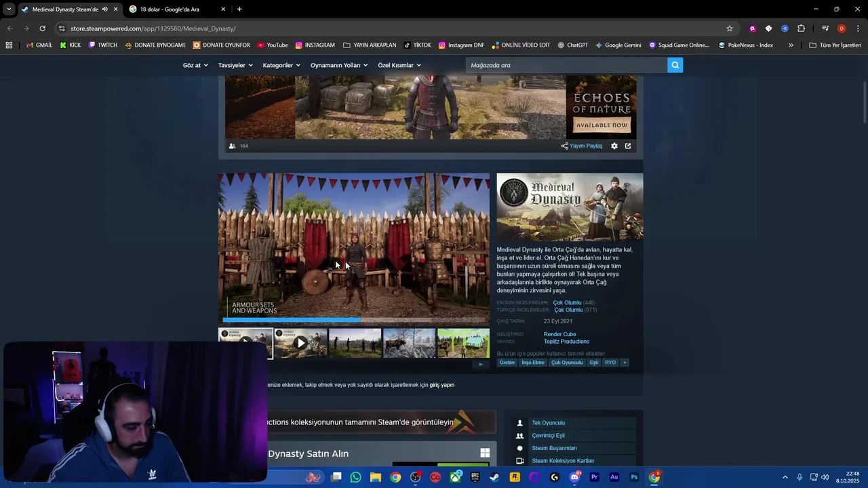Bookmark this page with the star icon
868x488 pixels.
click(730, 28)
